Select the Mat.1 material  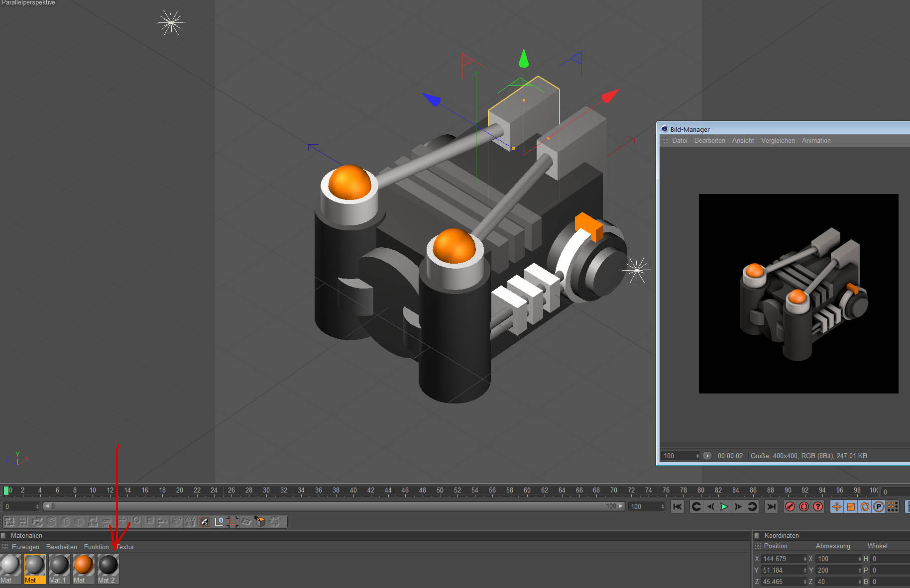(59, 569)
